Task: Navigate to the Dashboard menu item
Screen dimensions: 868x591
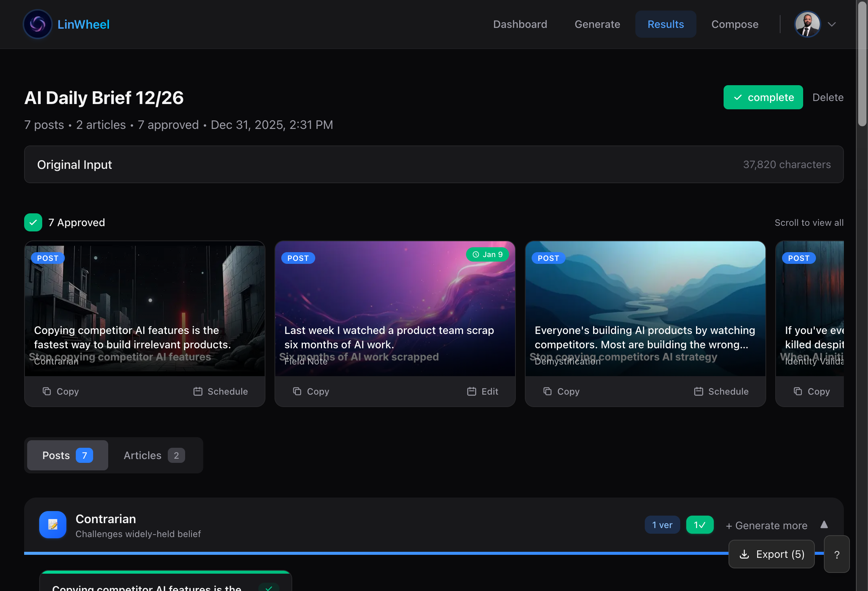Action: click(520, 24)
